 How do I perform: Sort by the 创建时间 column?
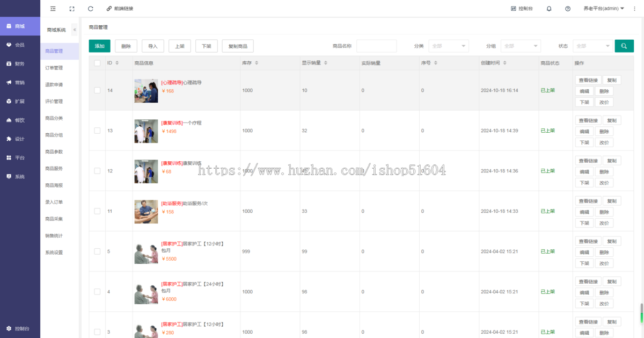pos(504,63)
